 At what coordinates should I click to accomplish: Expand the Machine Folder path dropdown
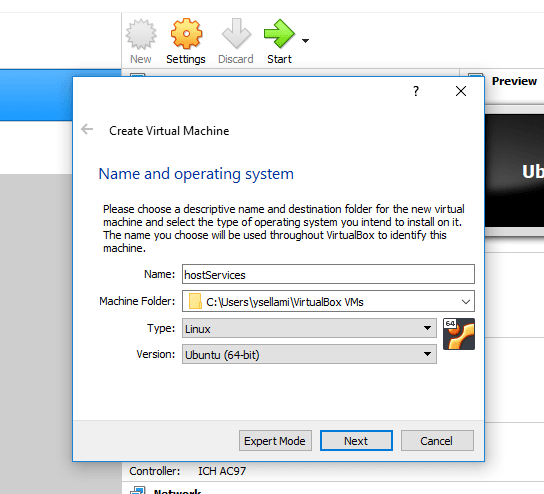[x=466, y=302]
